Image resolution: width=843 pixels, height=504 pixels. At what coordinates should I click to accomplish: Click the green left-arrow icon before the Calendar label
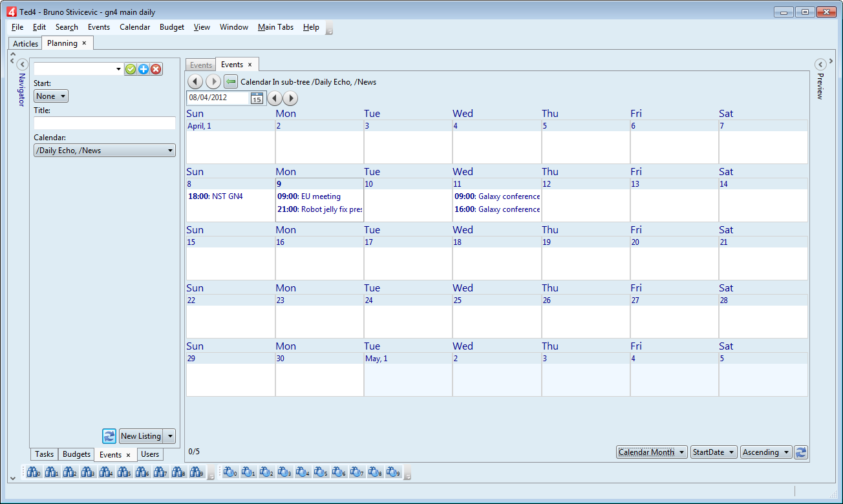(231, 82)
